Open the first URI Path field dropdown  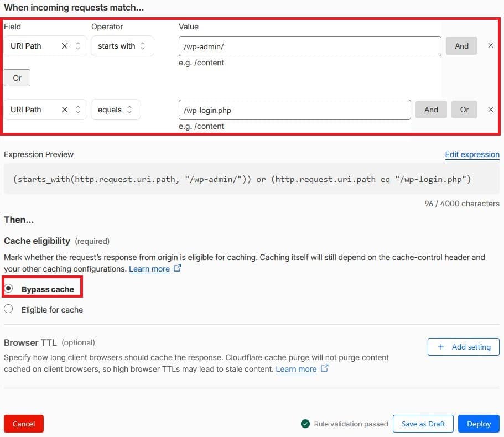[77, 46]
